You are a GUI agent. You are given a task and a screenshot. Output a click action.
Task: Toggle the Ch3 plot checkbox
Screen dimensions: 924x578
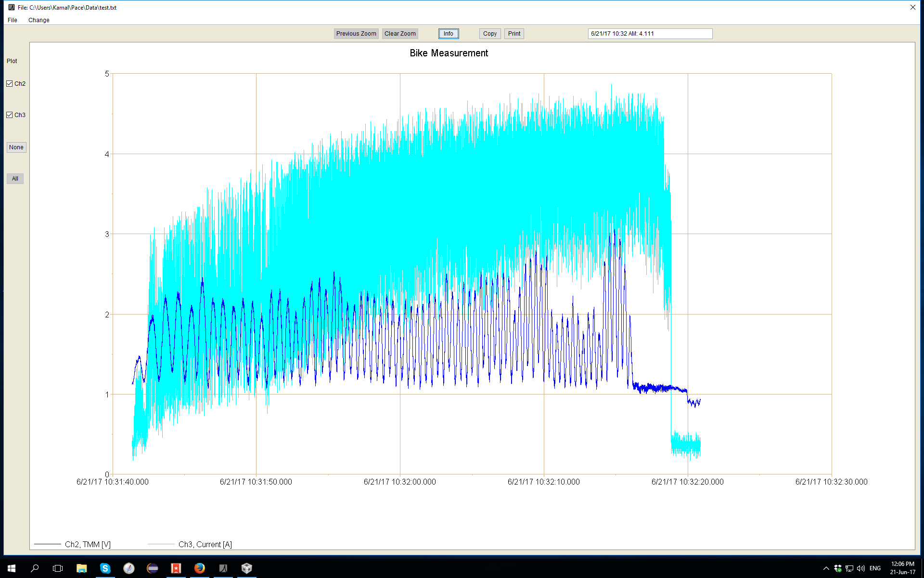[x=10, y=115]
